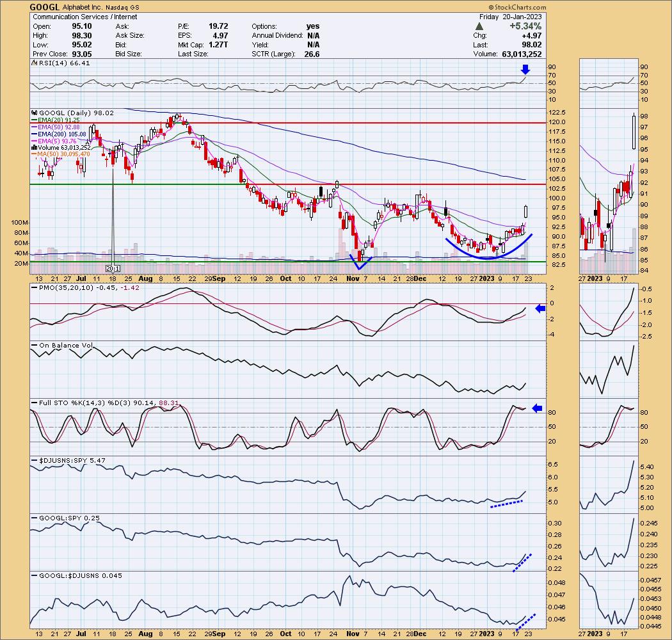Click Communication Services / Internet sector text
This screenshot has height=640, width=672.
pos(85,17)
